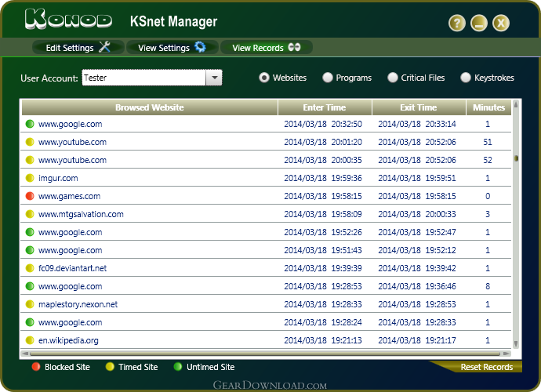Click the binoculars icon on View Records
This screenshot has height=392, width=541.
click(294, 47)
